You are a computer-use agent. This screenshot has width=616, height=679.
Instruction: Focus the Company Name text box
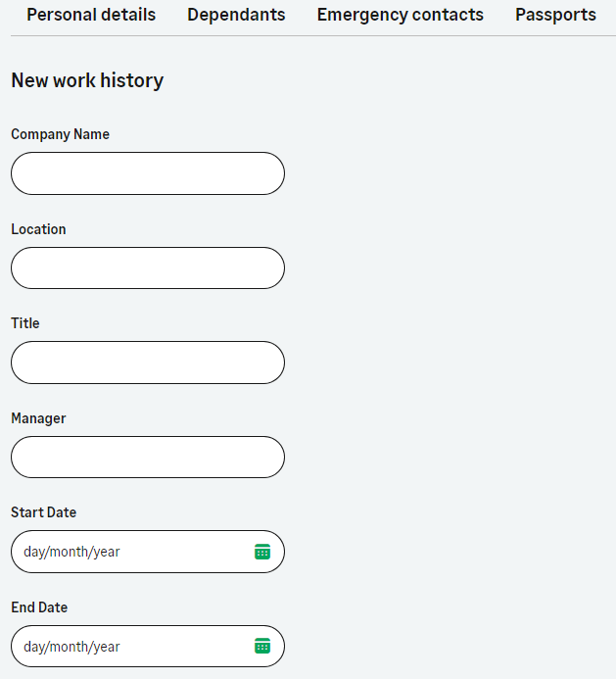coord(147,173)
